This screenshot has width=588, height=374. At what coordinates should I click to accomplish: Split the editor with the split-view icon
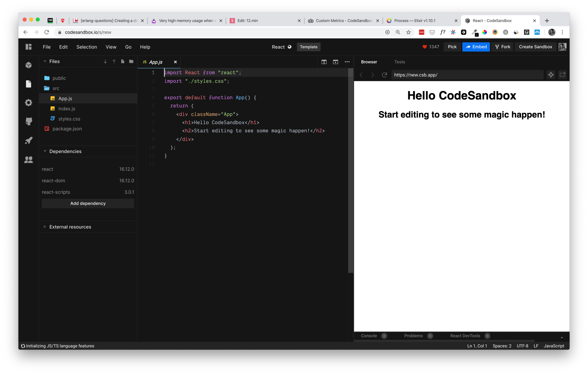pos(324,62)
